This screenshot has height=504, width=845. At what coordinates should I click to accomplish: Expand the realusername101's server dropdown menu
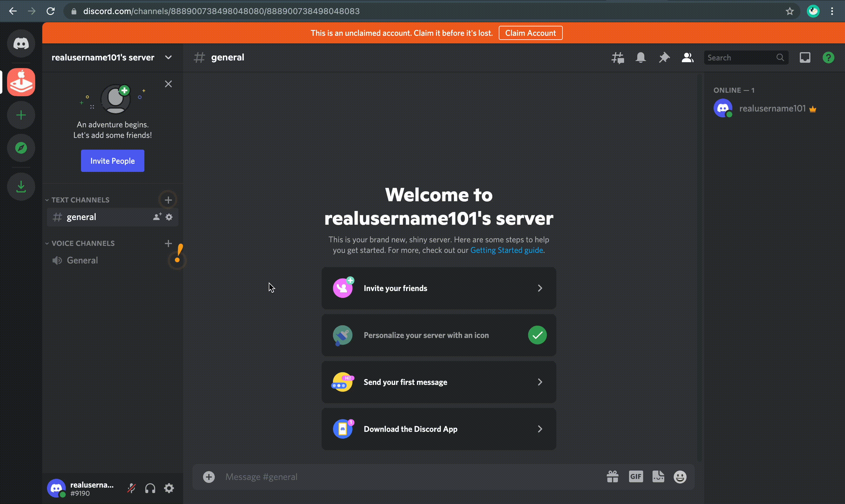pyautogui.click(x=168, y=57)
